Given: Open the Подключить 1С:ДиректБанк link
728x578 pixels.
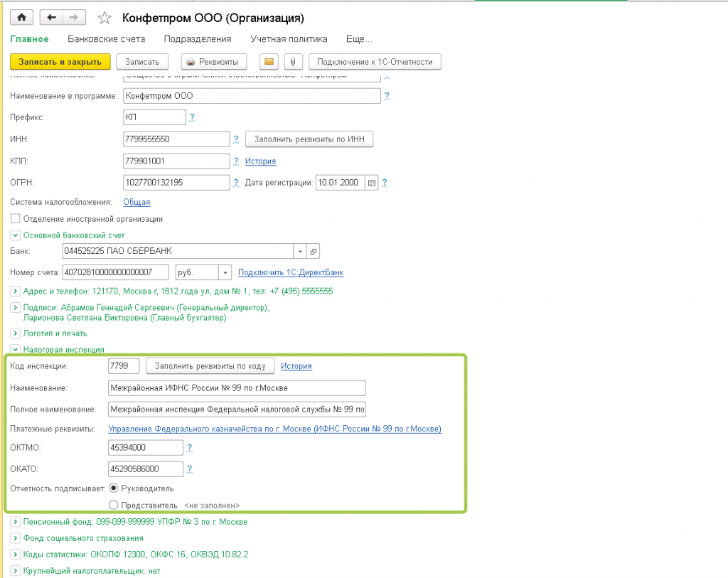Looking at the screenshot, I should [x=291, y=272].
